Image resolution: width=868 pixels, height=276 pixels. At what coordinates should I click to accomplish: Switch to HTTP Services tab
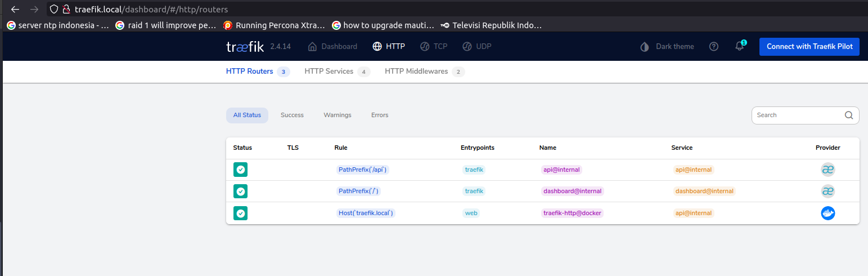(337, 72)
